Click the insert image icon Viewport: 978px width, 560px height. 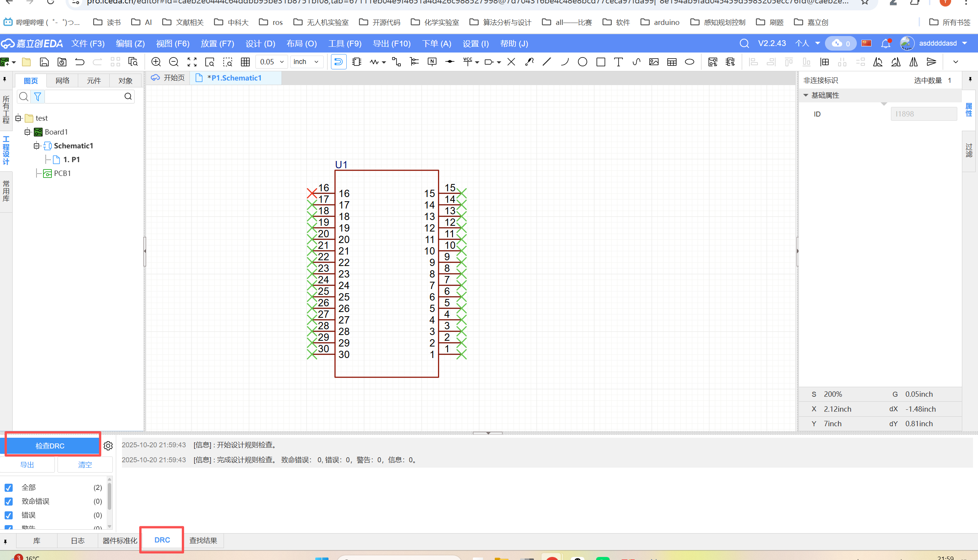click(654, 62)
